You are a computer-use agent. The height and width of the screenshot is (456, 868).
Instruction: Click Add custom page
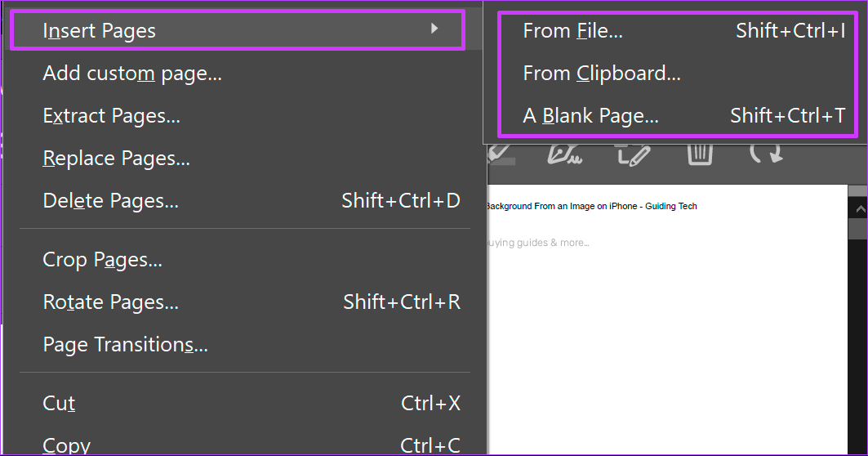tap(132, 74)
